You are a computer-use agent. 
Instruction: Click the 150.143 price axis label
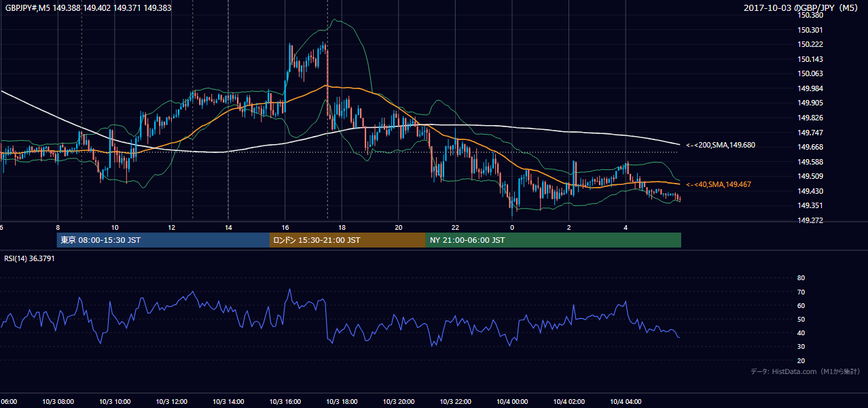point(810,59)
